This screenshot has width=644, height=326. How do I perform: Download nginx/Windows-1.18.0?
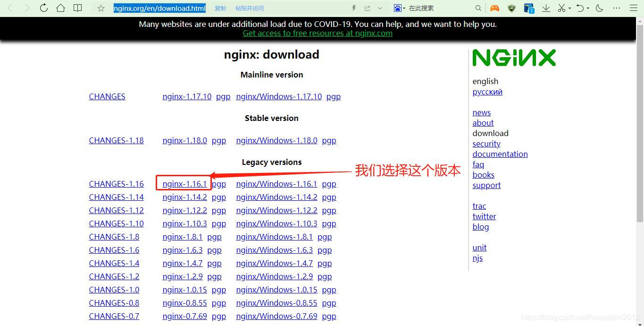(276, 140)
